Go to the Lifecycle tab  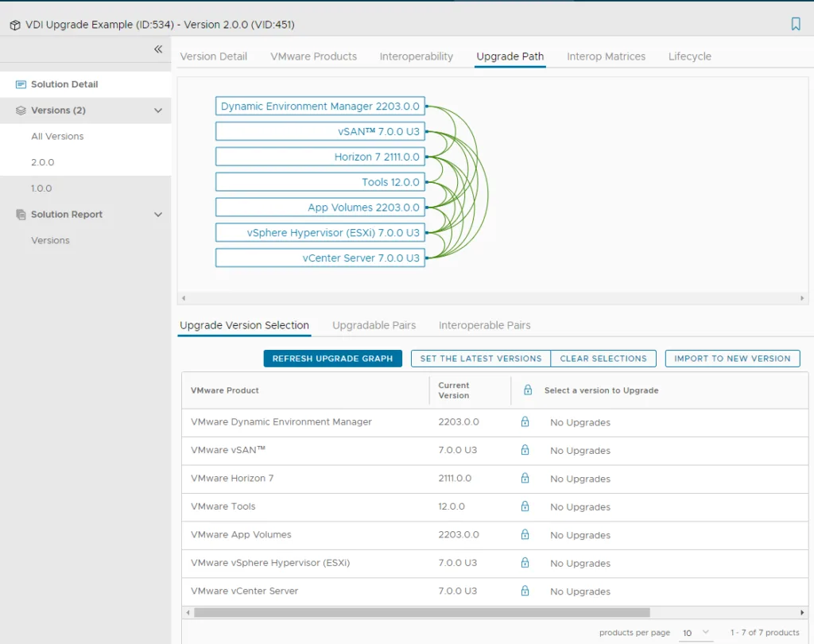tap(690, 56)
